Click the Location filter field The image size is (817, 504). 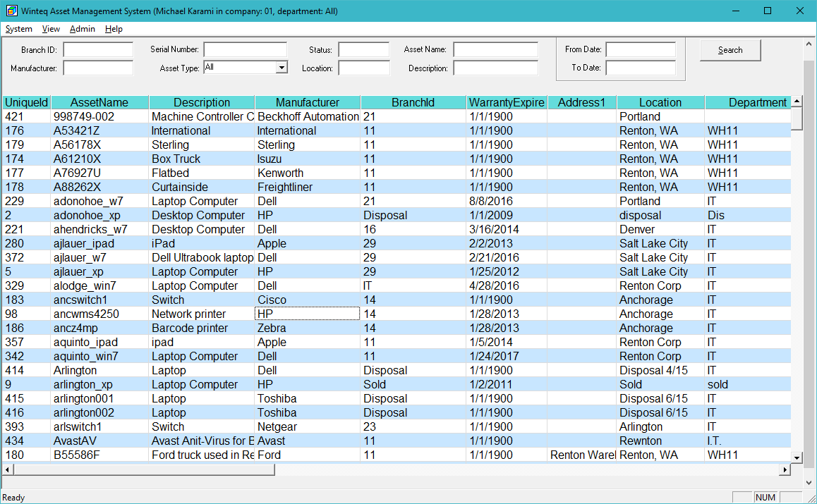tap(363, 68)
